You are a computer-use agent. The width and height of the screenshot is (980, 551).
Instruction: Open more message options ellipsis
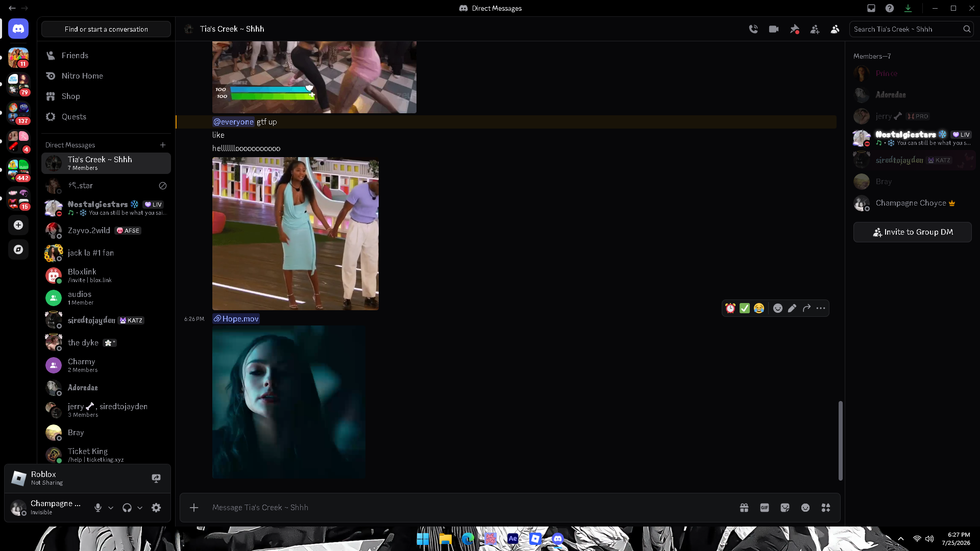pos(821,308)
